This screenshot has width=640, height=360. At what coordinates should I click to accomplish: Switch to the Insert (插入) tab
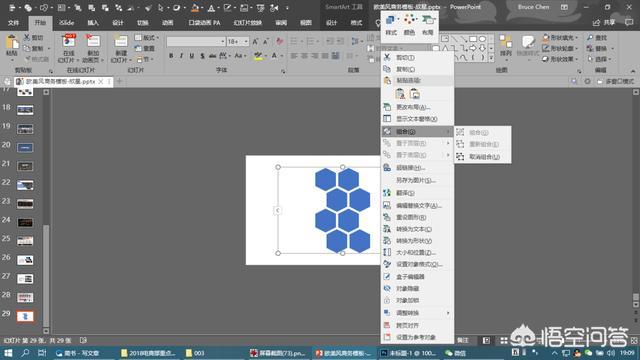93,23
